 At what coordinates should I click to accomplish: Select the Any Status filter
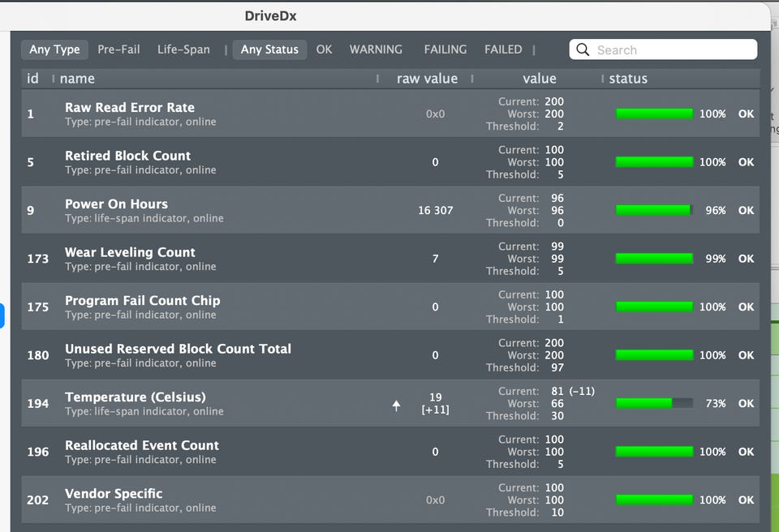(x=269, y=49)
